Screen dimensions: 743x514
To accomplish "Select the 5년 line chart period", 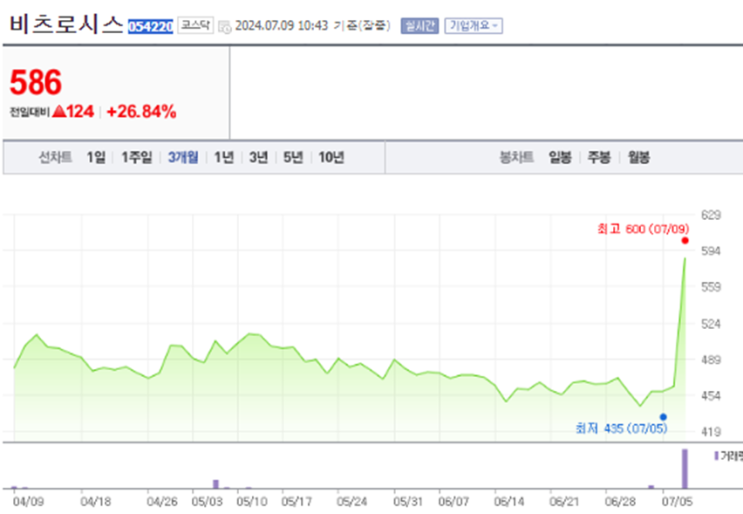I will coord(293,157).
